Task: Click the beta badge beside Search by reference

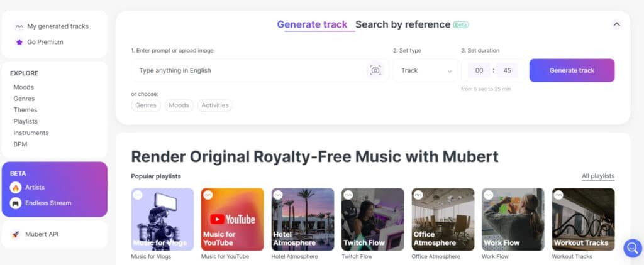Action: (461, 25)
